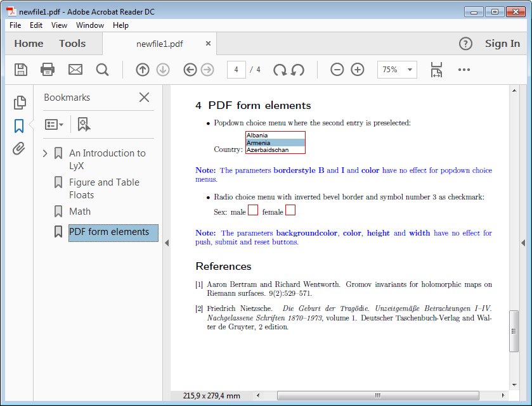This screenshot has width=532, height=406.
Task: Open the Math bookmark
Action: (80, 212)
